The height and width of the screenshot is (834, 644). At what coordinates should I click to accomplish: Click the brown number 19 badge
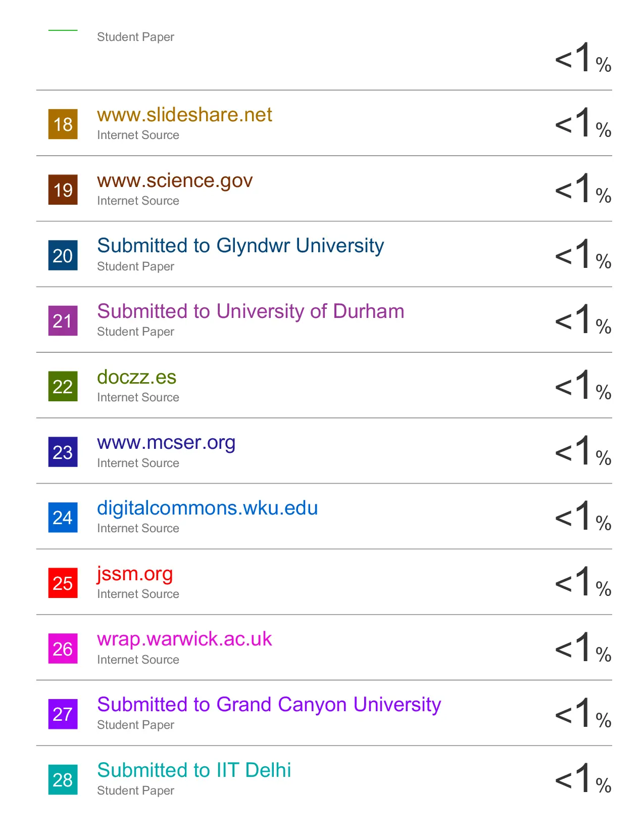pos(63,190)
